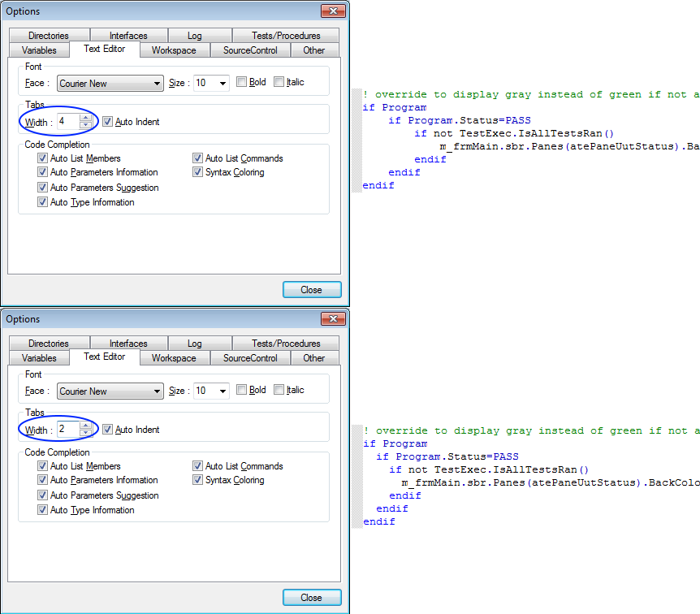The width and height of the screenshot is (700, 614).
Task: Uncheck Auto List Members in lower dialog
Action: [42, 465]
